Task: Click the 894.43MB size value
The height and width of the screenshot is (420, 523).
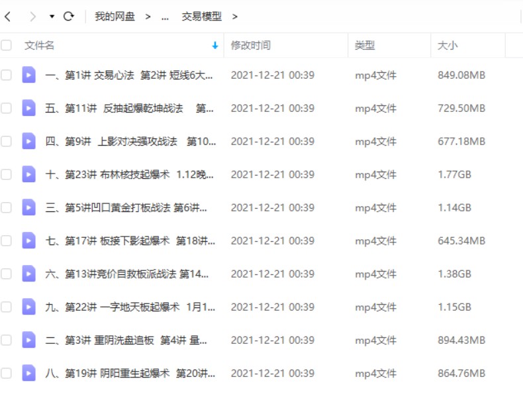Action: coord(461,341)
